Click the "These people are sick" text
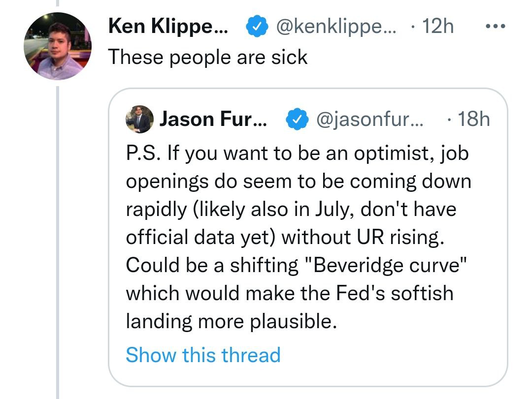This screenshot has width=532, height=399. [207, 57]
